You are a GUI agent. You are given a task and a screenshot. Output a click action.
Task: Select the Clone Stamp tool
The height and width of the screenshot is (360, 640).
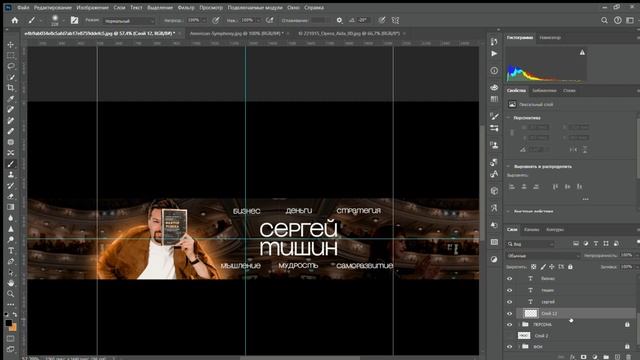pos(11,175)
